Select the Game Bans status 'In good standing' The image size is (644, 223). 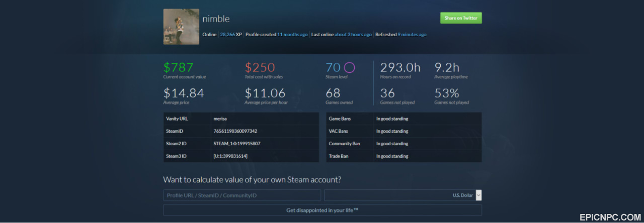pyautogui.click(x=392, y=119)
